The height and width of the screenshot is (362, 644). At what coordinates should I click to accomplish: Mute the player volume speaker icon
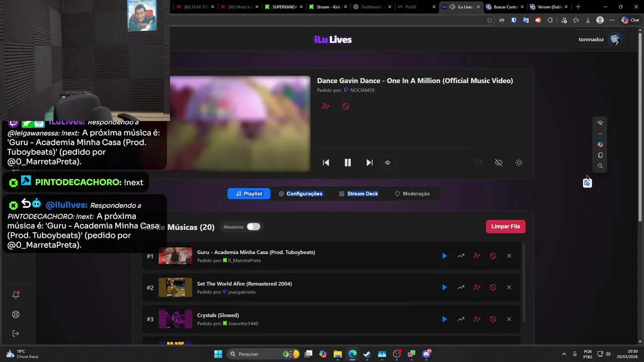pyautogui.click(x=387, y=162)
